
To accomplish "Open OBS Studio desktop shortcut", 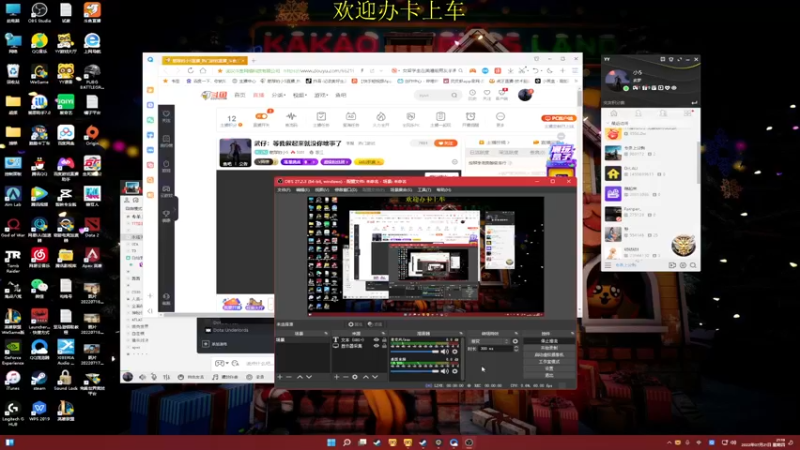I will coord(39,12).
